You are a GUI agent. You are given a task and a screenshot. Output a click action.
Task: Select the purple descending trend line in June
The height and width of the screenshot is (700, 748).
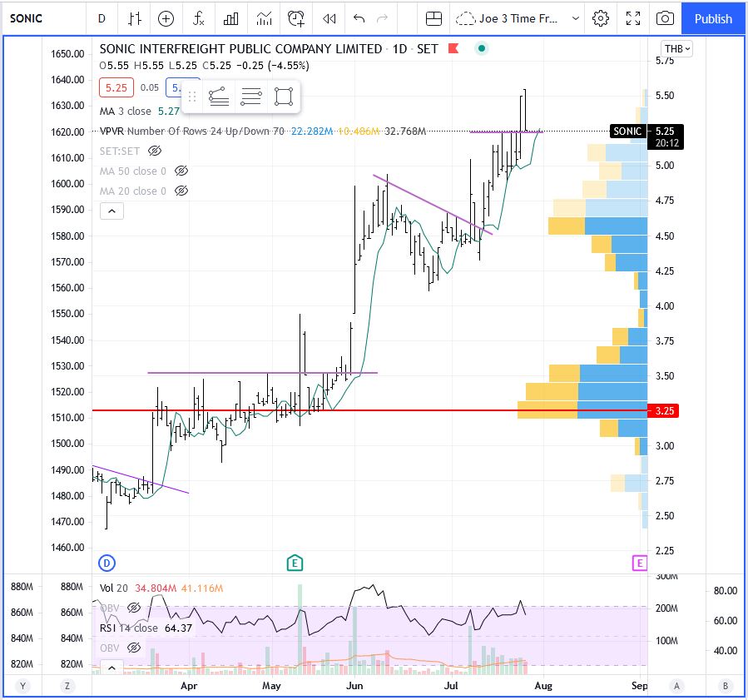pyautogui.click(x=432, y=205)
